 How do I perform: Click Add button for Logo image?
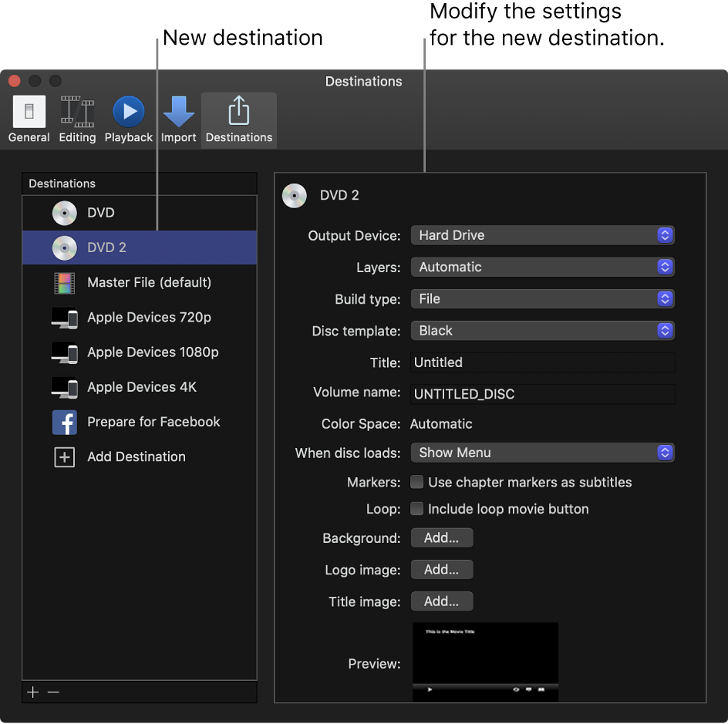(442, 570)
